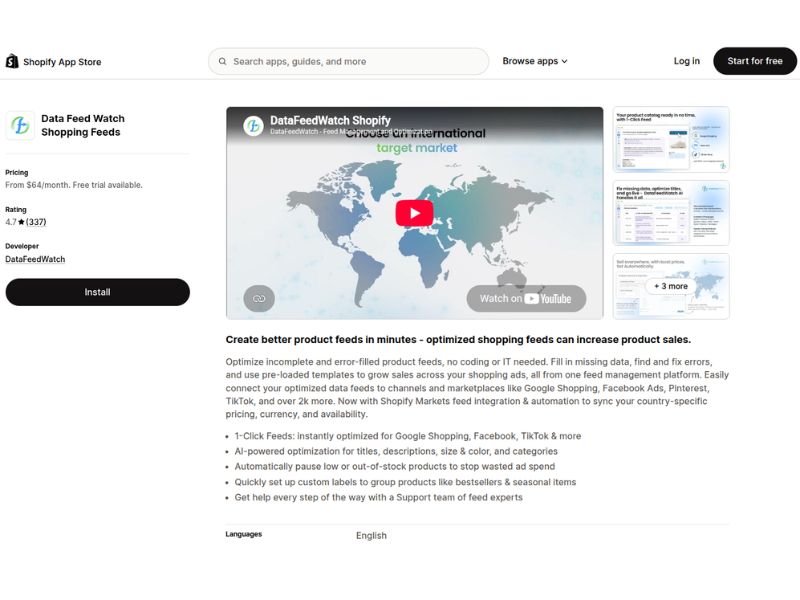Open the Log in link

(686, 61)
